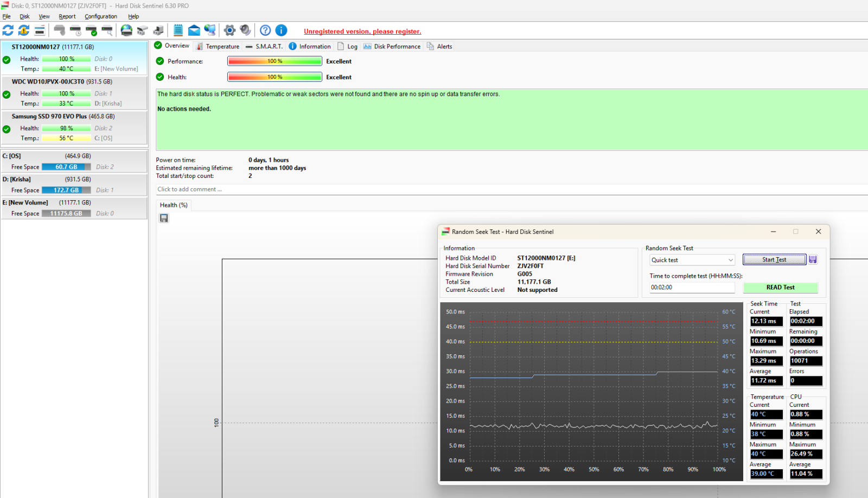Click the Start Test button
The height and width of the screenshot is (498, 868).
tap(774, 259)
